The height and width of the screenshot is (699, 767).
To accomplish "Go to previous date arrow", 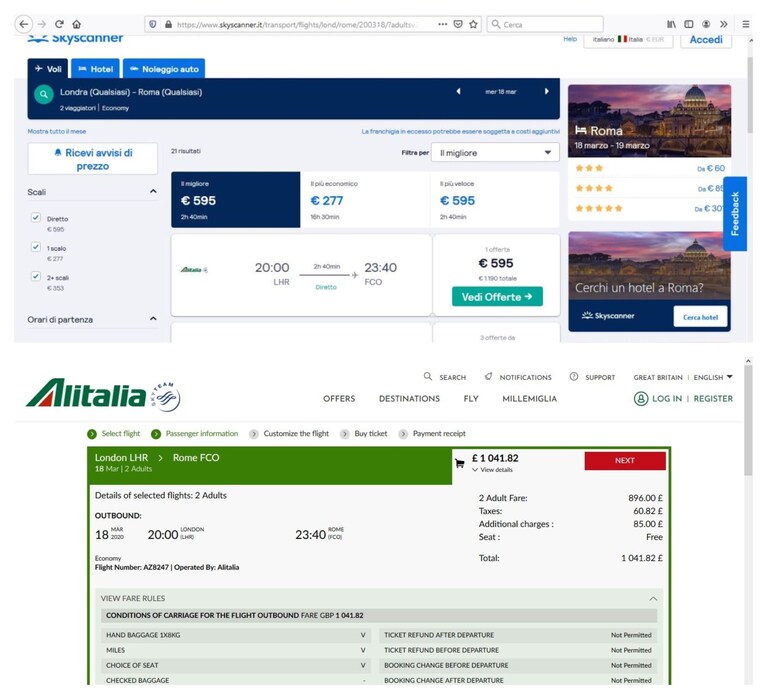I will point(458,91).
